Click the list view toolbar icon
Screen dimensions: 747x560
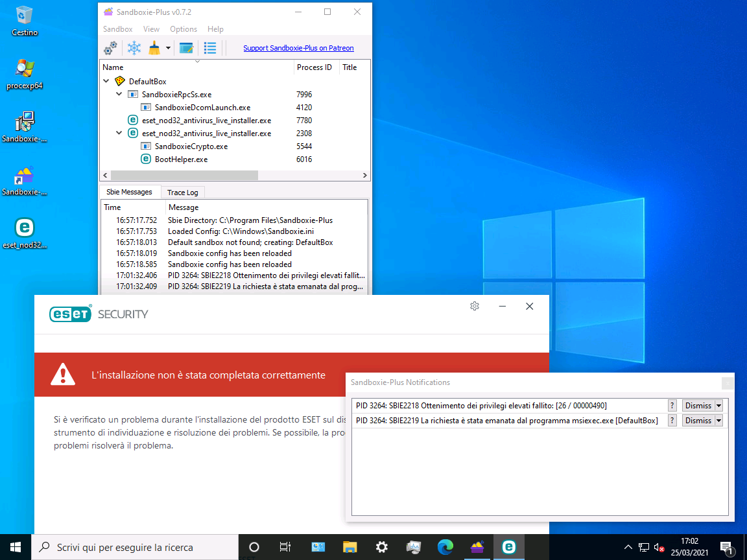pyautogui.click(x=210, y=47)
